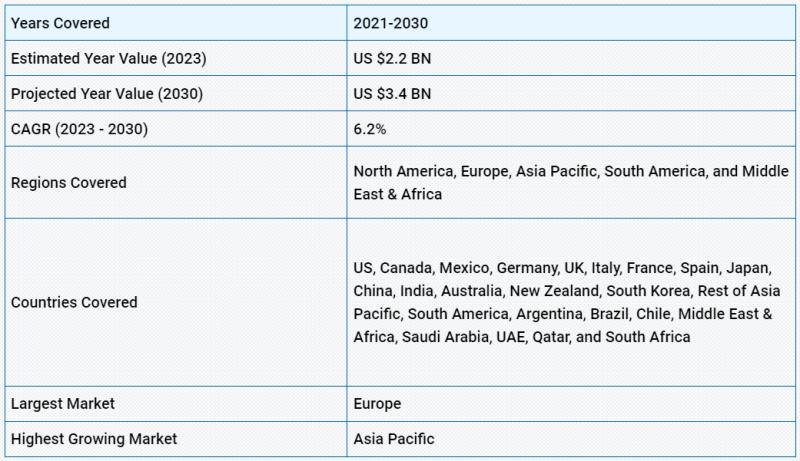Image resolution: width=800 pixels, height=461 pixels.
Task: Select the Europe value cell
Action: (571, 404)
